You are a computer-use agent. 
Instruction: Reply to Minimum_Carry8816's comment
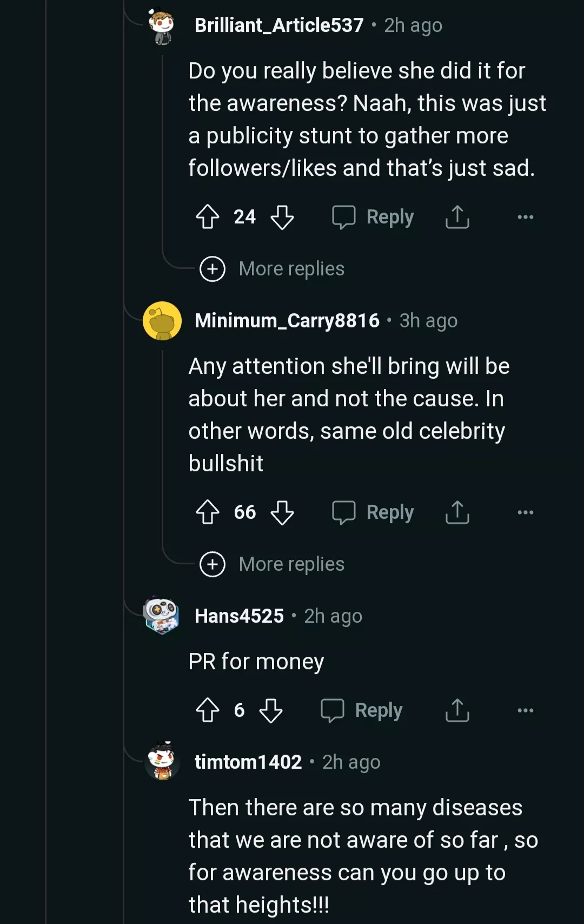[373, 512]
